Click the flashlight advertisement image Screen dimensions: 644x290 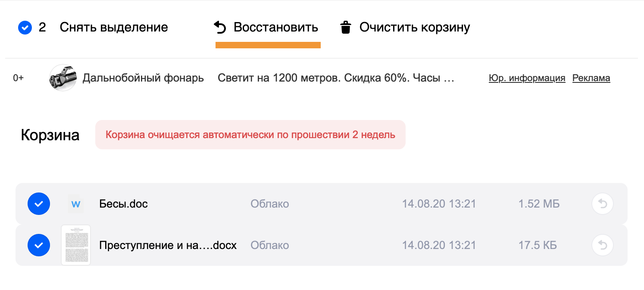[63, 78]
